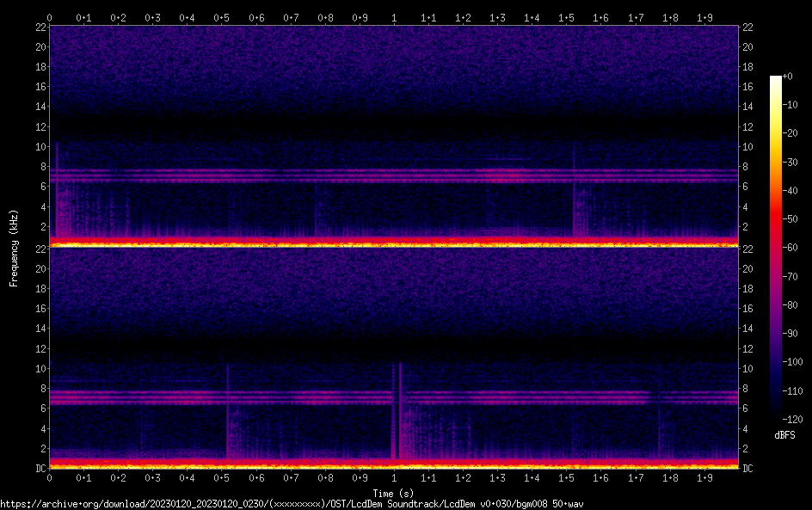
Task: Click the magenta 7 kHz band in lower channel
Action: [x=258, y=399]
